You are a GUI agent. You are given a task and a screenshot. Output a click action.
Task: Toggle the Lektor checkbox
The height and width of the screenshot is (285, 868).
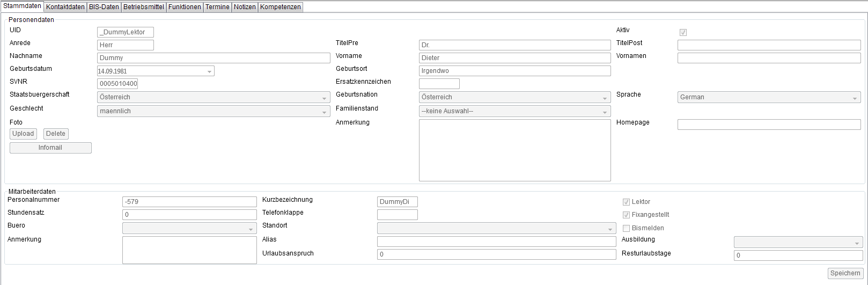(x=626, y=202)
